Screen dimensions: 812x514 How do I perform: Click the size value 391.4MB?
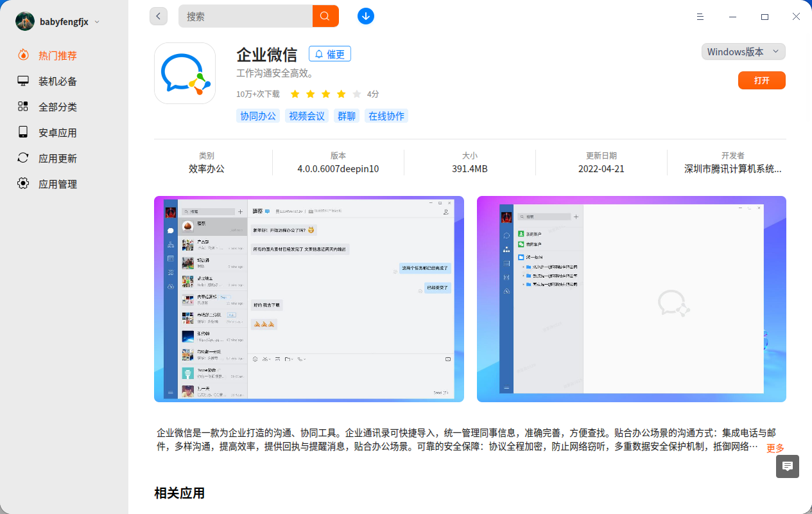(x=470, y=169)
